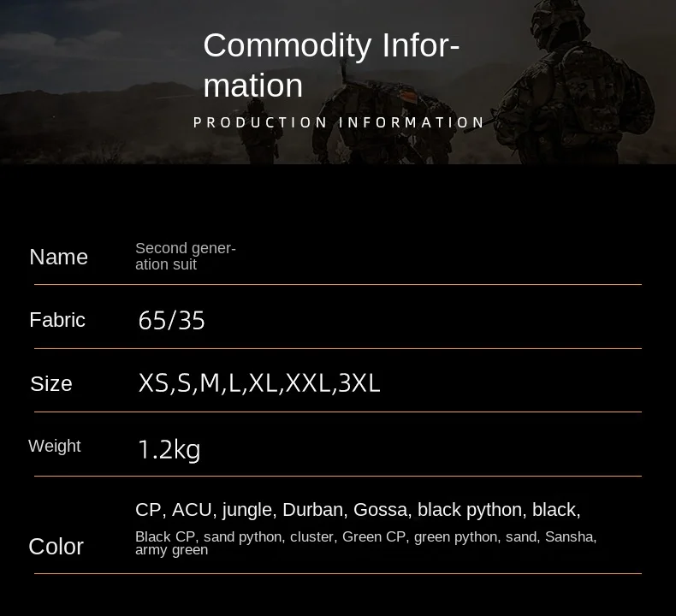This screenshot has width=676, height=616.
Task: Click the Gossa color name
Action: tap(380, 510)
